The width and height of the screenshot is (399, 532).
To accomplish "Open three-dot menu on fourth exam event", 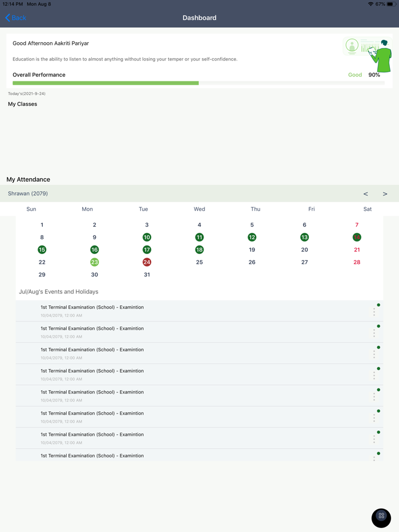I will pos(374,375).
